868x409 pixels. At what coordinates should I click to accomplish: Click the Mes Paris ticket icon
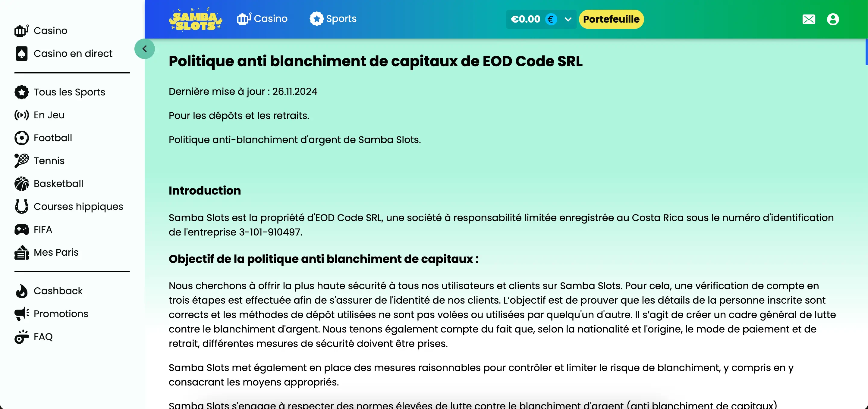(x=22, y=252)
